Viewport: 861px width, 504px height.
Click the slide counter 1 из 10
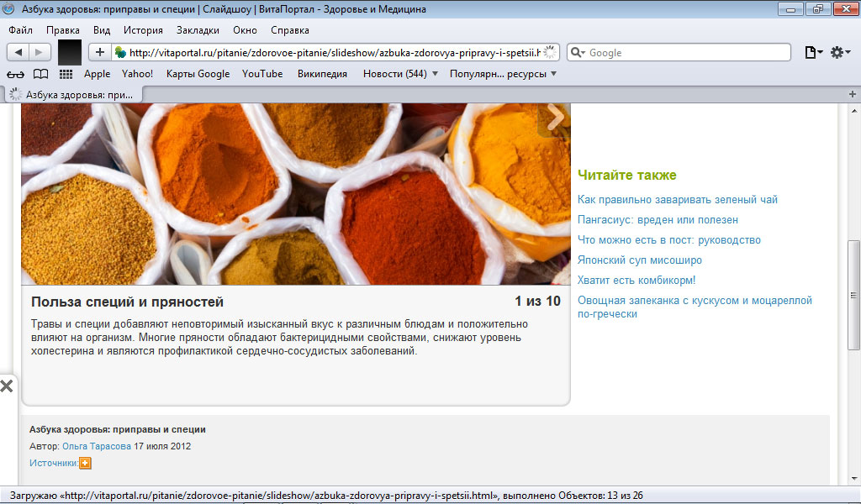(537, 301)
